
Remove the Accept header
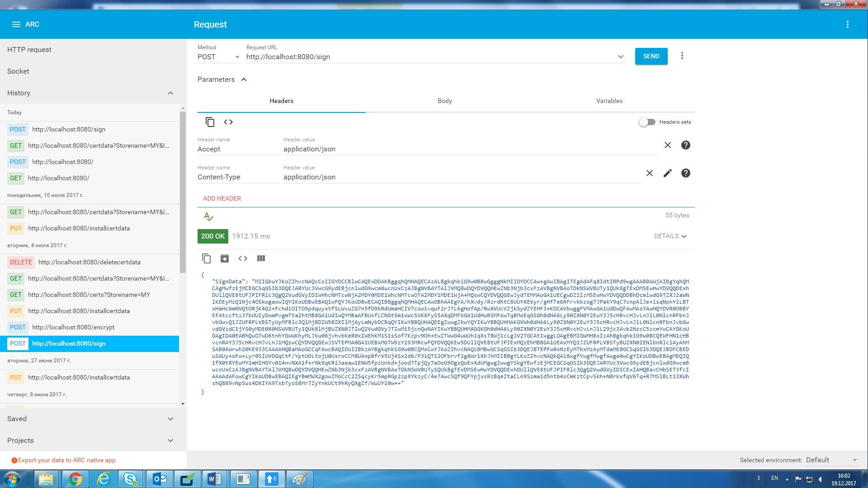tap(667, 145)
